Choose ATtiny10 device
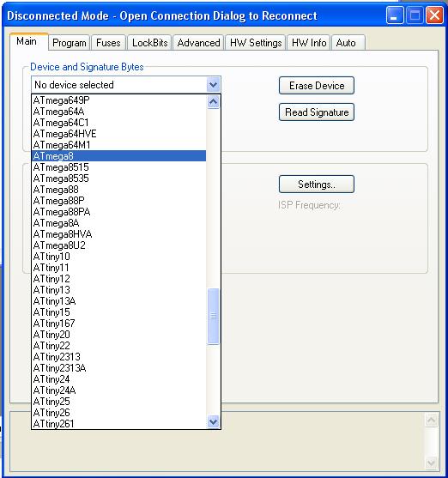Viewport: 448px width, 478px height. [119, 257]
